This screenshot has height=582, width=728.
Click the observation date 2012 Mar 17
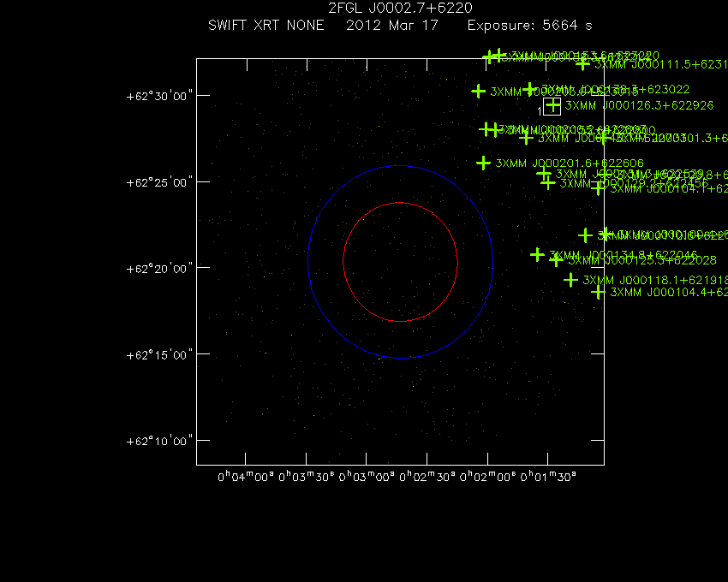392,25
